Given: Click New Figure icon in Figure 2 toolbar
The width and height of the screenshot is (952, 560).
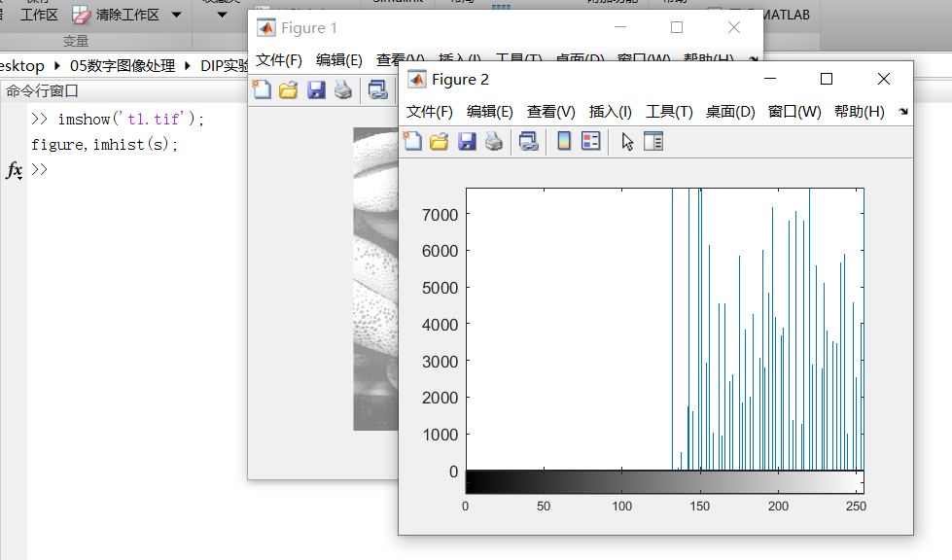Looking at the screenshot, I should [413, 141].
